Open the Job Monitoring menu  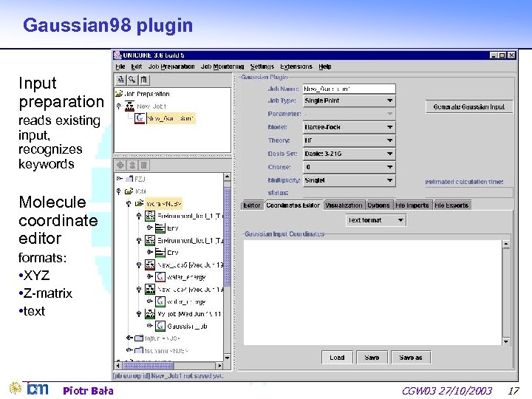coord(222,66)
